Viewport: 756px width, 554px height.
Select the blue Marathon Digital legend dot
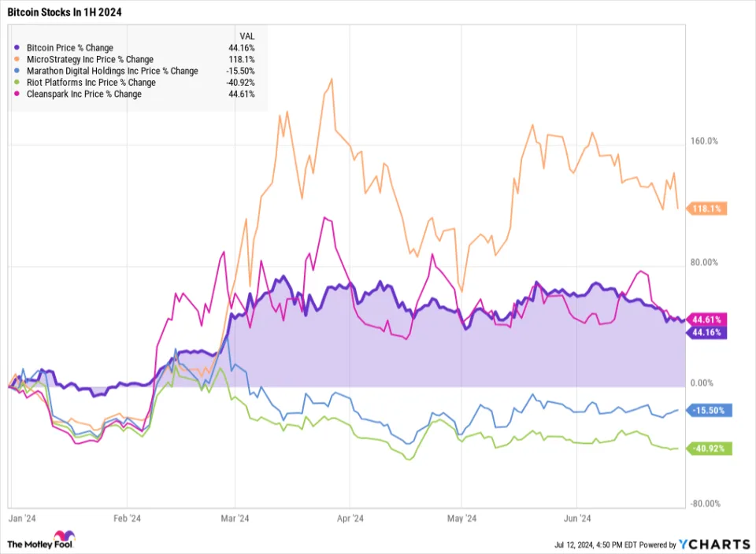[x=17, y=71]
